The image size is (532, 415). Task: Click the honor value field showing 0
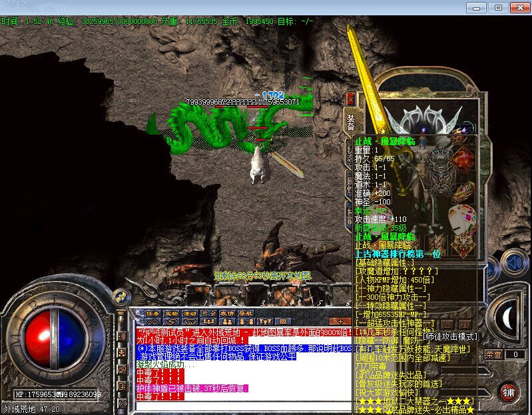pos(515,355)
